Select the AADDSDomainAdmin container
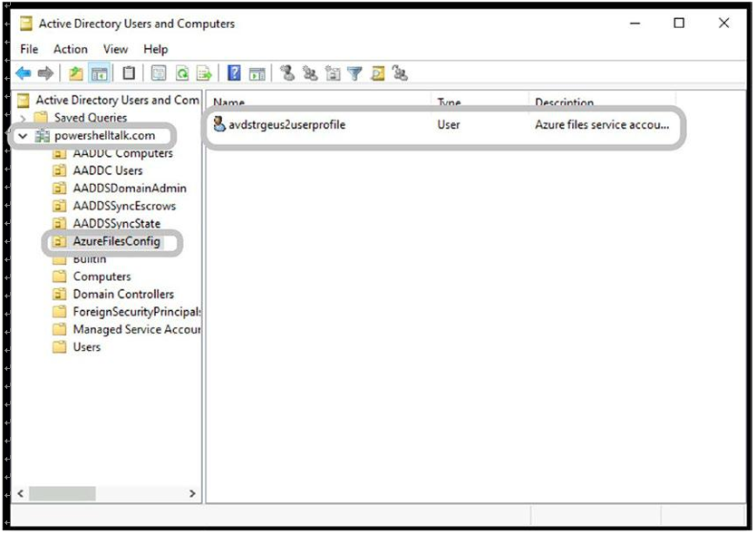Screen dimensions: 756x534 [x=130, y=189]
